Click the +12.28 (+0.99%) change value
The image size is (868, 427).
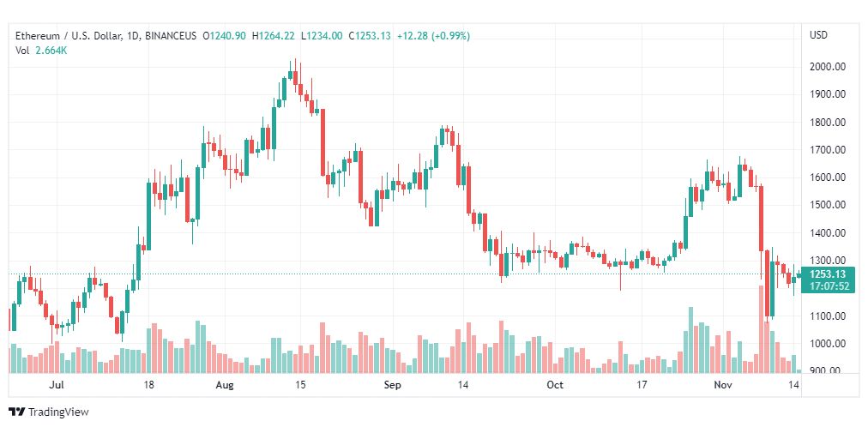[433, 36]
